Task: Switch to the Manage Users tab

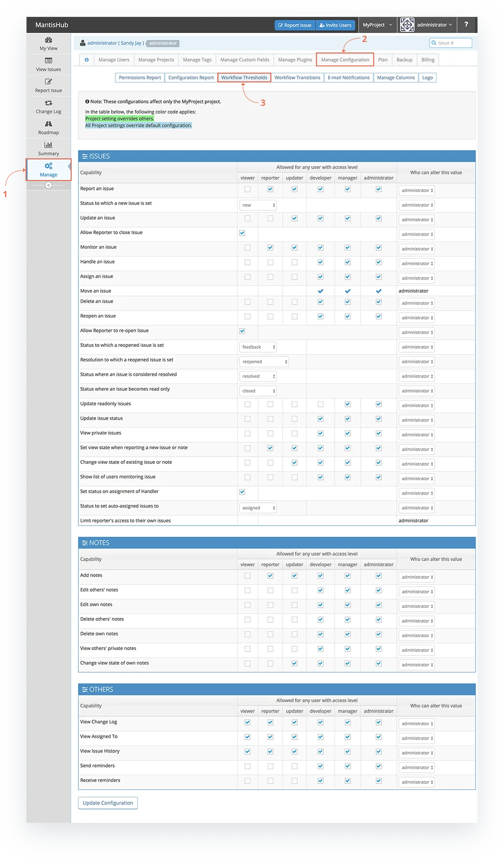Action: (x=114, y=60)
